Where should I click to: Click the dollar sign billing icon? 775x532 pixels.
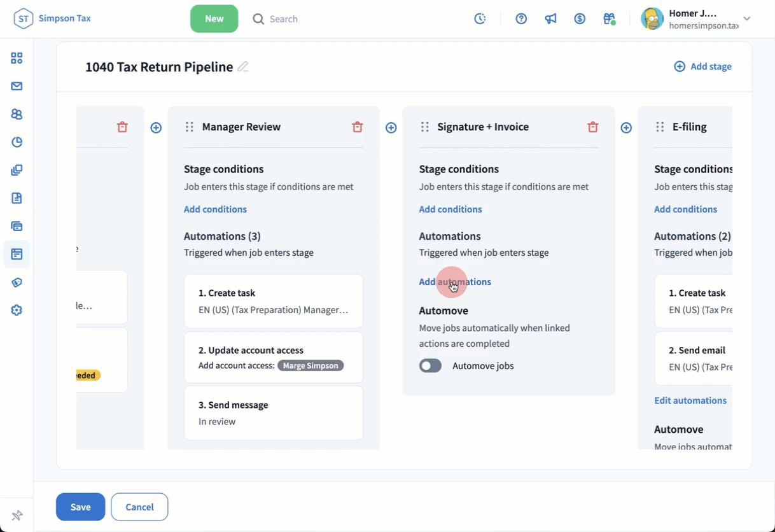pyautogui.click(x=580, y=19)
